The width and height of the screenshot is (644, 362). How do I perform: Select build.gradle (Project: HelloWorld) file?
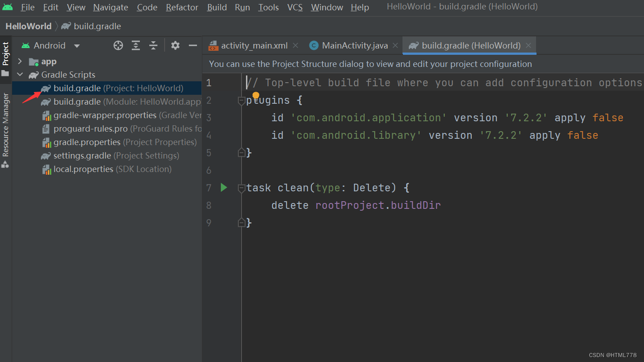click(107, 88)
